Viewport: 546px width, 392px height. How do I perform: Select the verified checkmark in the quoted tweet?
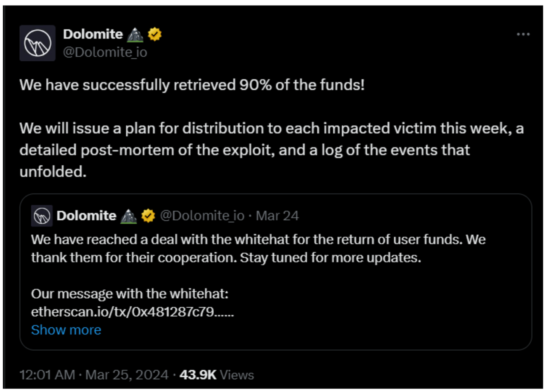pyautogui.click(x=147, y=216)
